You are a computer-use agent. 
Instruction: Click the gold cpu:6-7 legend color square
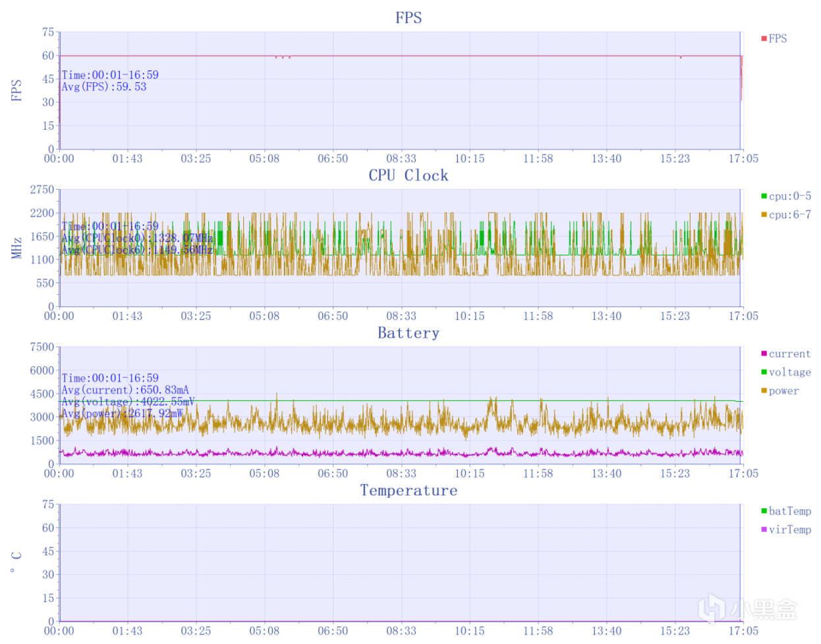click(x=764, y=215)
